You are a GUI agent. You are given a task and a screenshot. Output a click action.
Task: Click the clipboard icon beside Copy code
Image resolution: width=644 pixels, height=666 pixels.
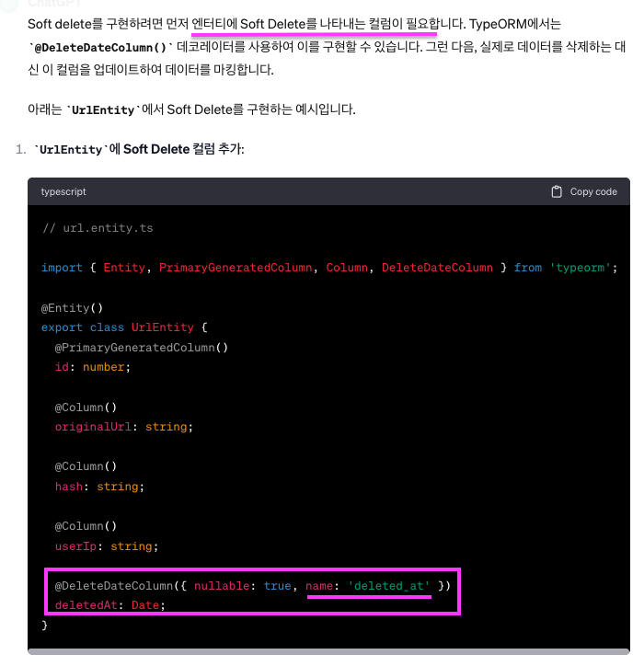pos(556,191)
